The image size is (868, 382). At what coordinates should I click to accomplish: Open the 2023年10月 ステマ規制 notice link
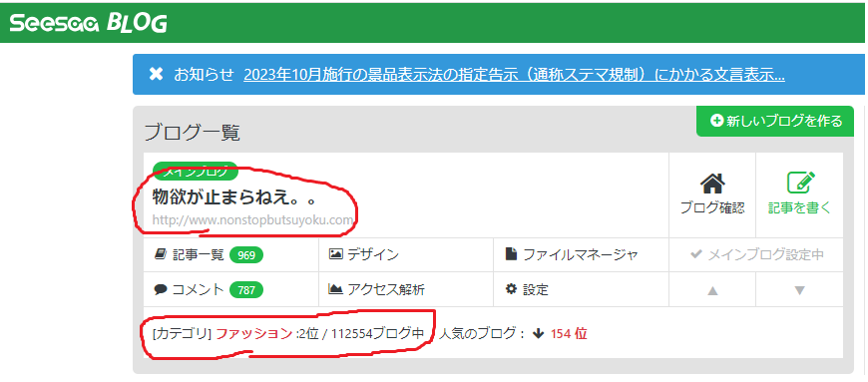tap(514, 75)
